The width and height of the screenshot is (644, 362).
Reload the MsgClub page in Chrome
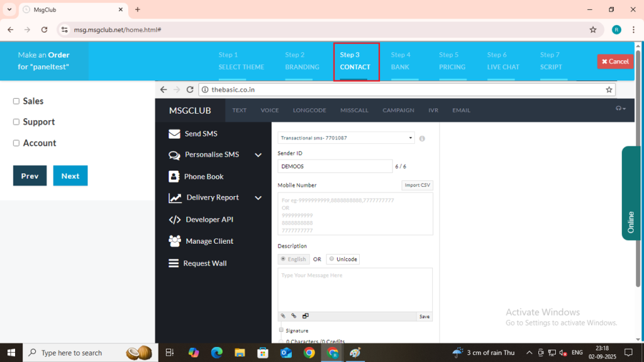[x=45, y=30]
